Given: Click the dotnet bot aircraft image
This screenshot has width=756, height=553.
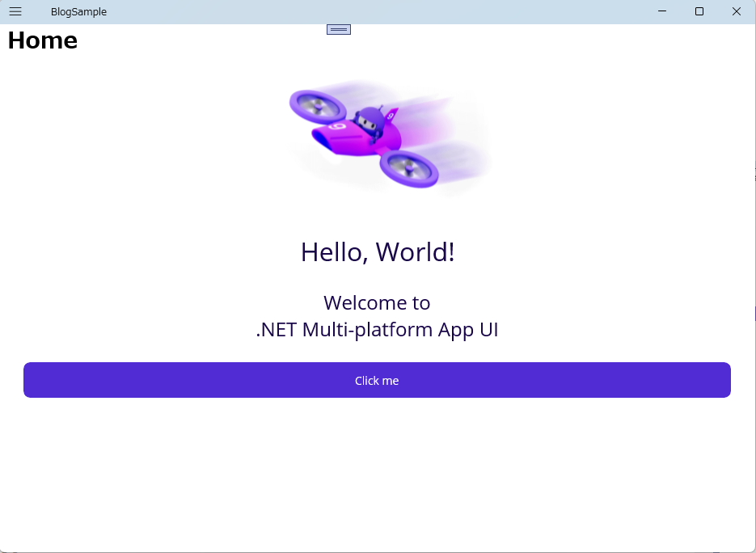Looking at the screenshot, I should tap(390, 138).
